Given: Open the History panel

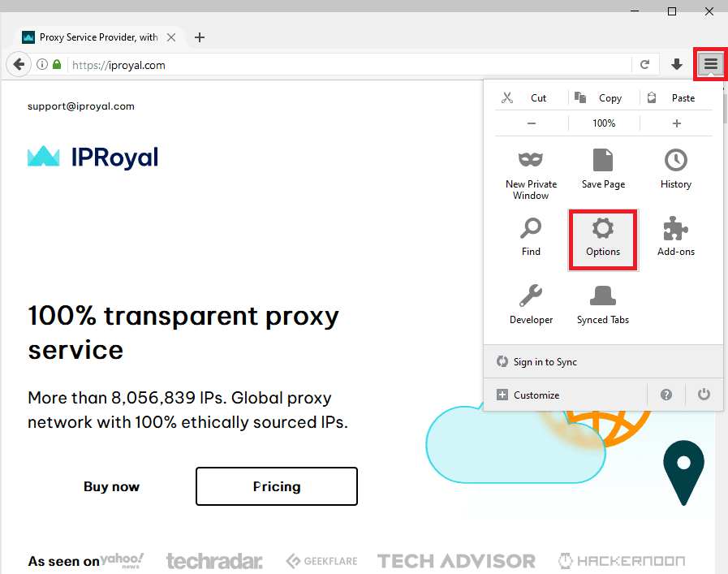Looking at the screenshot, I should pos(676,169).
